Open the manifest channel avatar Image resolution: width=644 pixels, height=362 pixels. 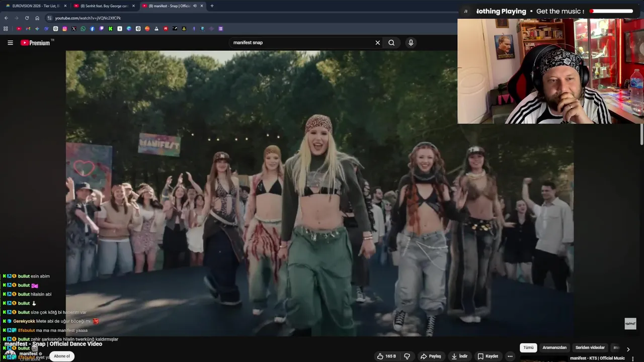coord(10,355)
